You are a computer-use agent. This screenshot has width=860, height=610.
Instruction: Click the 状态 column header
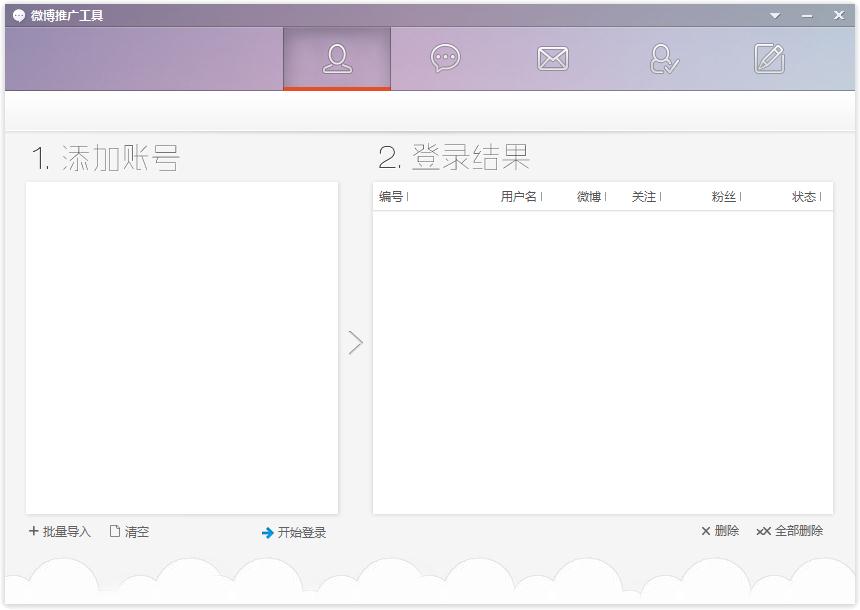804,197
